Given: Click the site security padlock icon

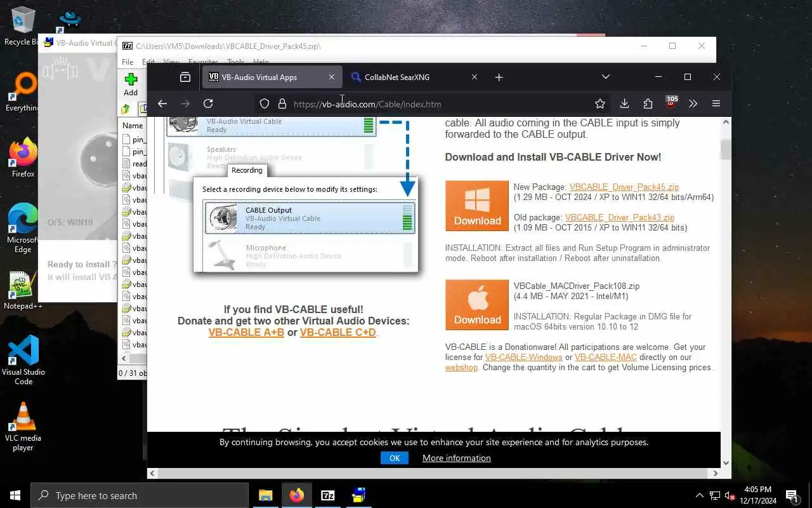Looking at the screenshot, I should point(282,104).
